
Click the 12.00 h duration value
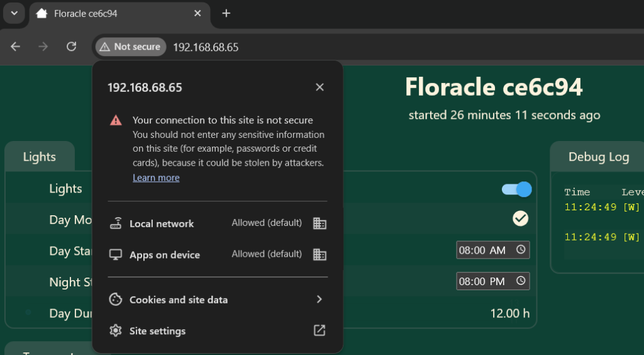click(x=509, y=313)
